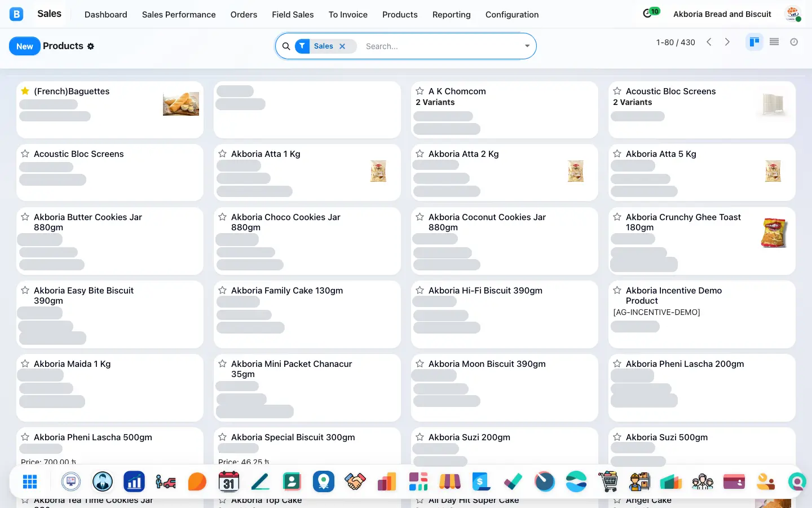The image size is (812, 508).
Task: Open the Configuration menu
Action: (512, 15)
